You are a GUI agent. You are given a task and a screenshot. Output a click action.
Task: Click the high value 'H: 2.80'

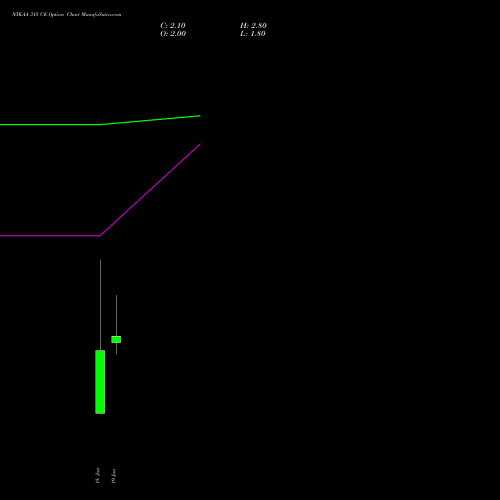pyautogui.click(x=253, y=26)
